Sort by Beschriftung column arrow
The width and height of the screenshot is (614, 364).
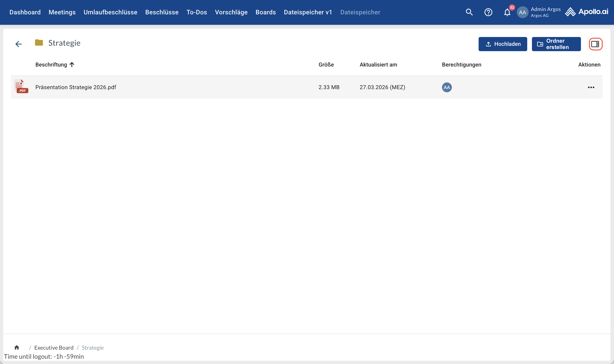72,65
